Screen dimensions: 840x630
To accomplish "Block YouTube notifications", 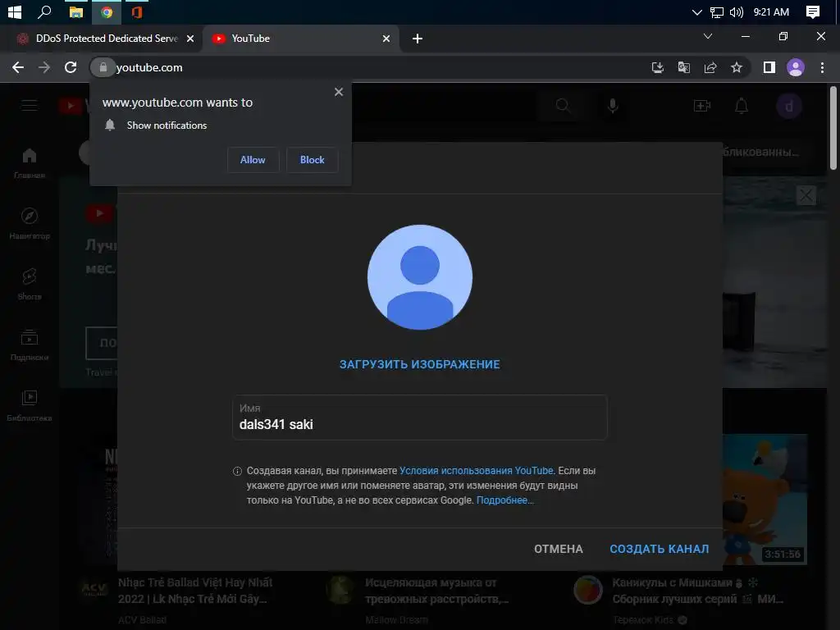I will coord(313,160).
